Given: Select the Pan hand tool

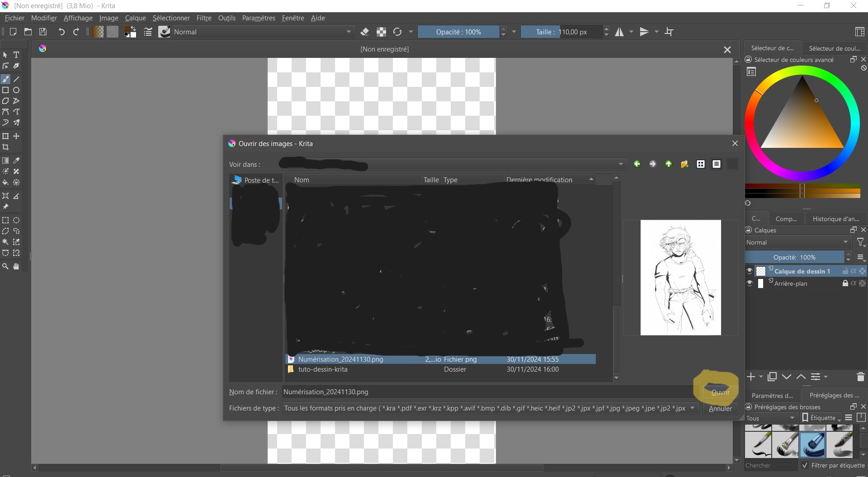Looking at the screenshot, I should [16, 266].
